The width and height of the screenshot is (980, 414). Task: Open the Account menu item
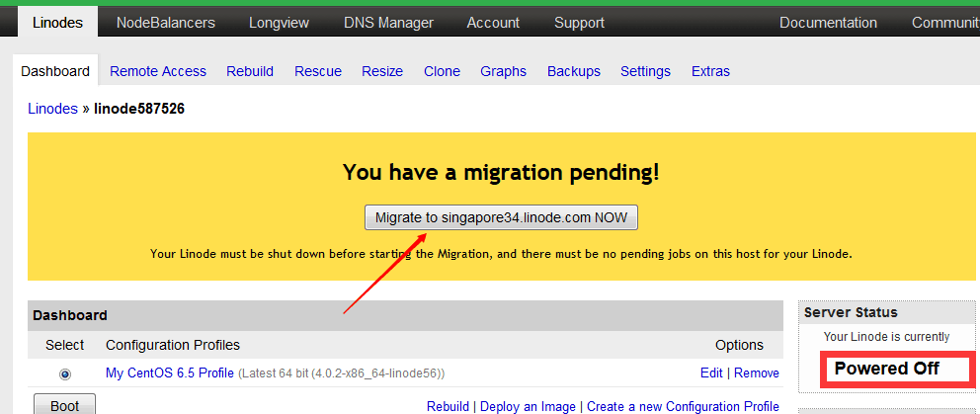[x=493, y=23]
